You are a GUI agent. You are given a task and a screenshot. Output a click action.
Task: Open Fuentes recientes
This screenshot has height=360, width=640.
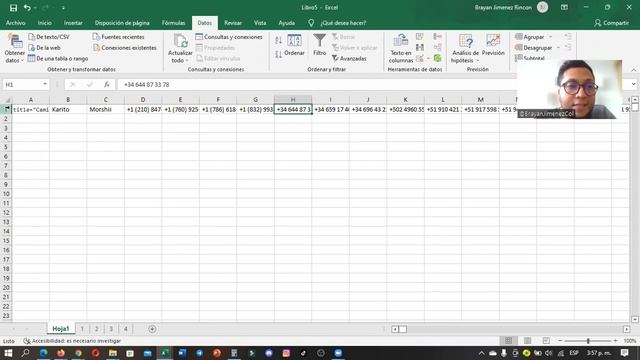coord(118,37)
